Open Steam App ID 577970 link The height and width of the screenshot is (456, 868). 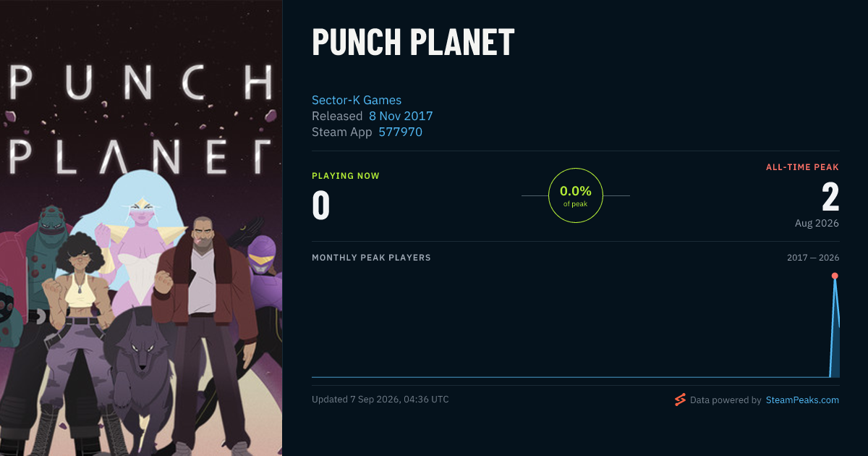[x=401, y=132]
